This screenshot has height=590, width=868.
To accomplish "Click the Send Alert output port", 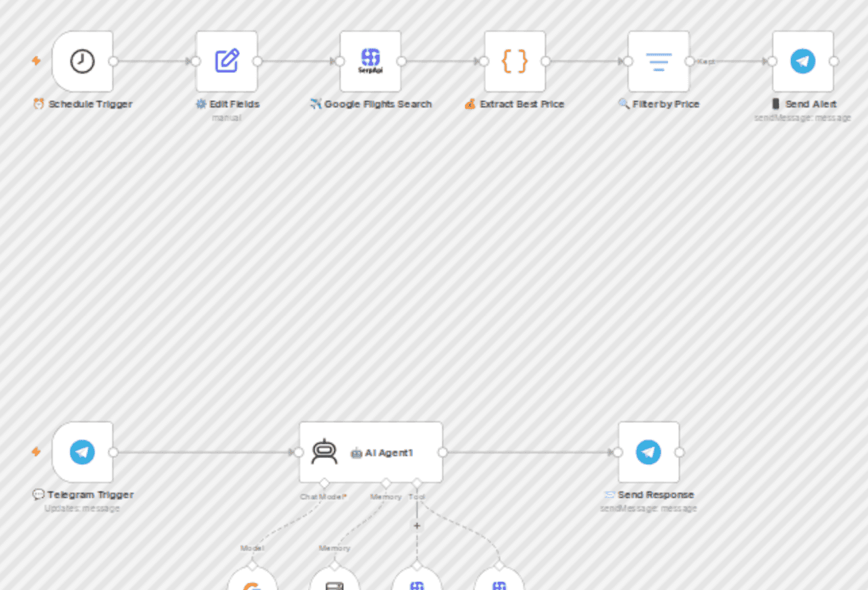I will click(x=834, y=62).
